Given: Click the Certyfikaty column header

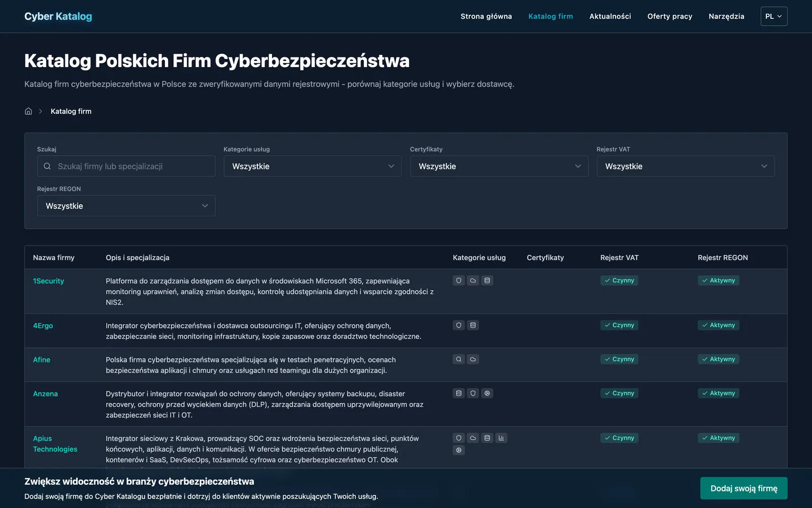Looking at the screenshot, I should [x=545, y=258].
